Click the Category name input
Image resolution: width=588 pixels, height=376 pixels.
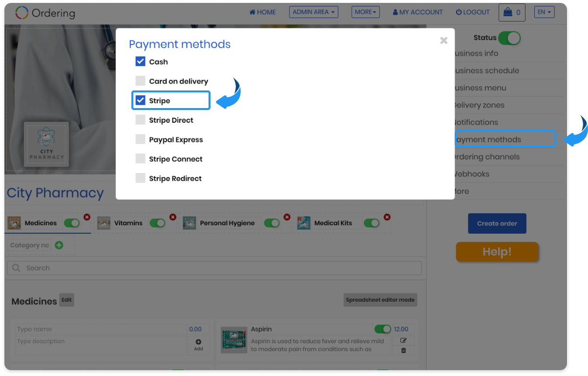point(29,245)
